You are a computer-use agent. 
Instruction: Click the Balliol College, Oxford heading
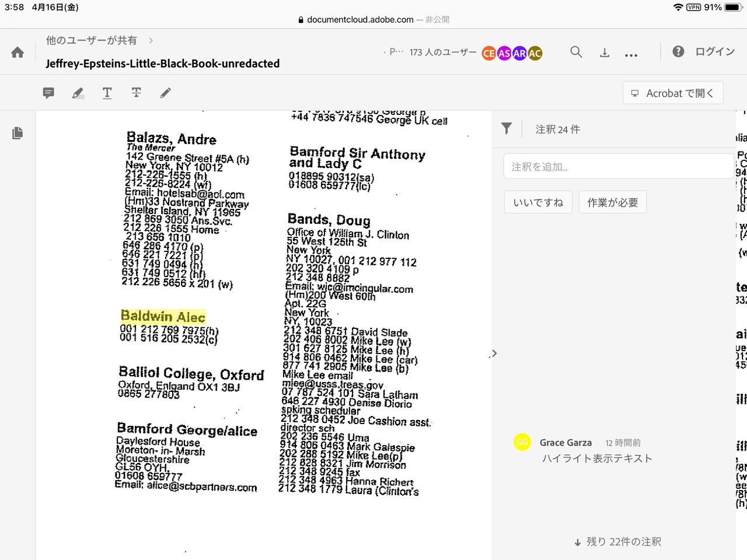(x=191, y=373)
